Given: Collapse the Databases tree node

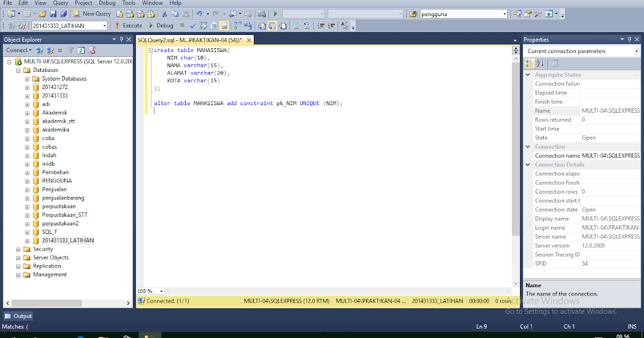Looking at the screenshot, I should 18,70.
